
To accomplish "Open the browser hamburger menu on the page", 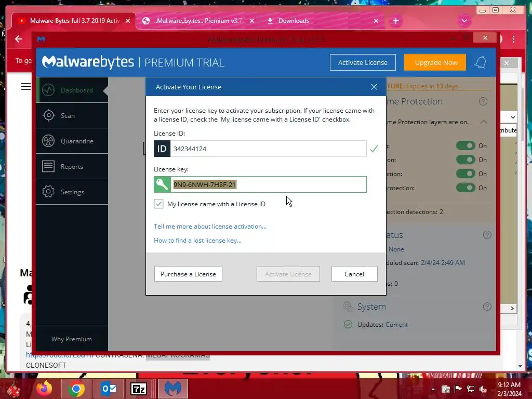I will [x=26, y=87].
